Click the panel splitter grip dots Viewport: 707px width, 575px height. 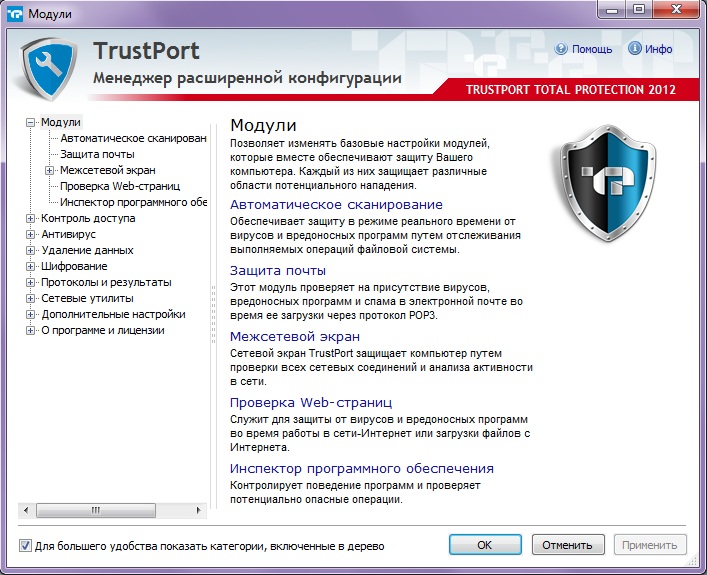pyautogui.click(x=213, y=315)
